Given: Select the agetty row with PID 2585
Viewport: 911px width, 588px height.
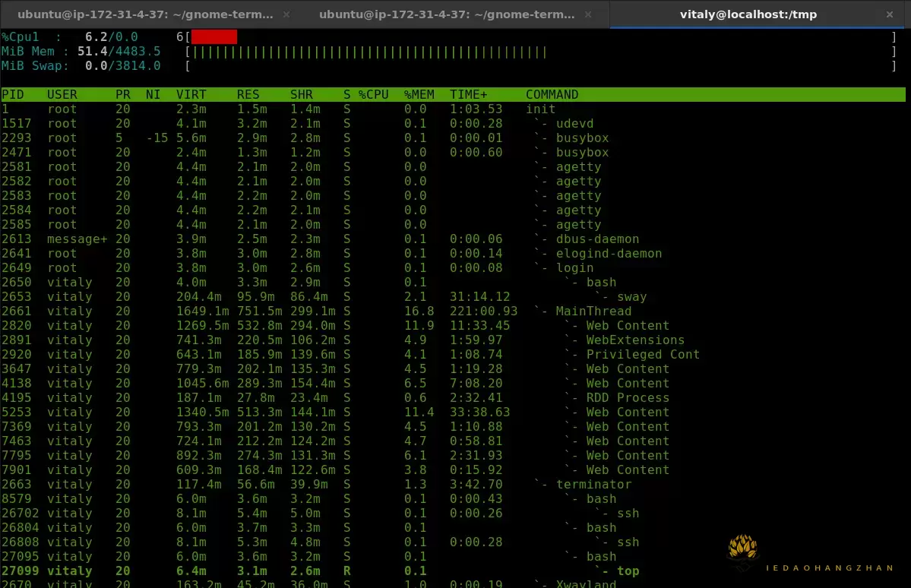Looking at the screenshot, I should 453,225.
